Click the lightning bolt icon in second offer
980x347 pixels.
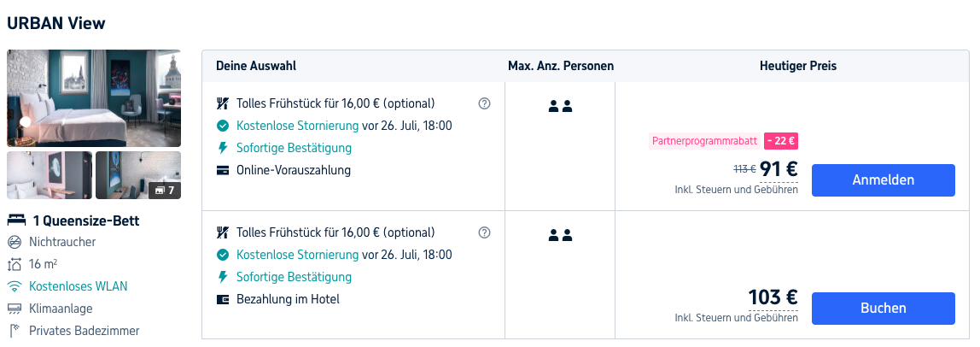(223, 277)
